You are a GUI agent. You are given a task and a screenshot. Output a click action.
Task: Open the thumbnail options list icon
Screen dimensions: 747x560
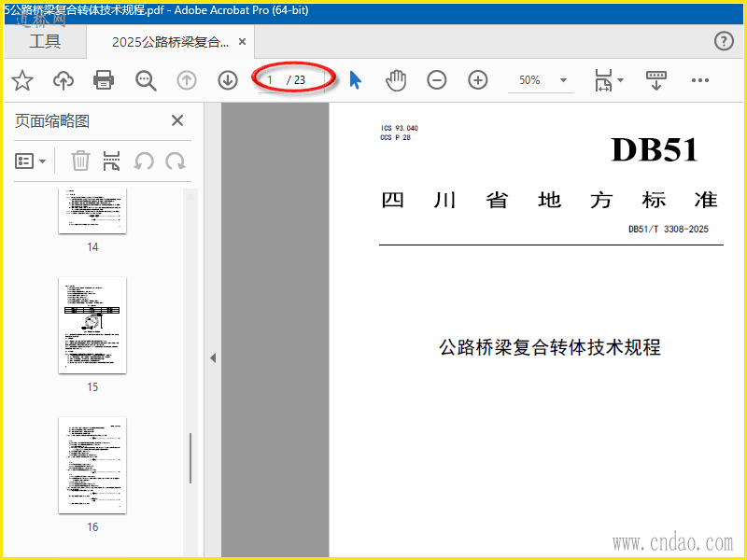[x=25, y=161]
